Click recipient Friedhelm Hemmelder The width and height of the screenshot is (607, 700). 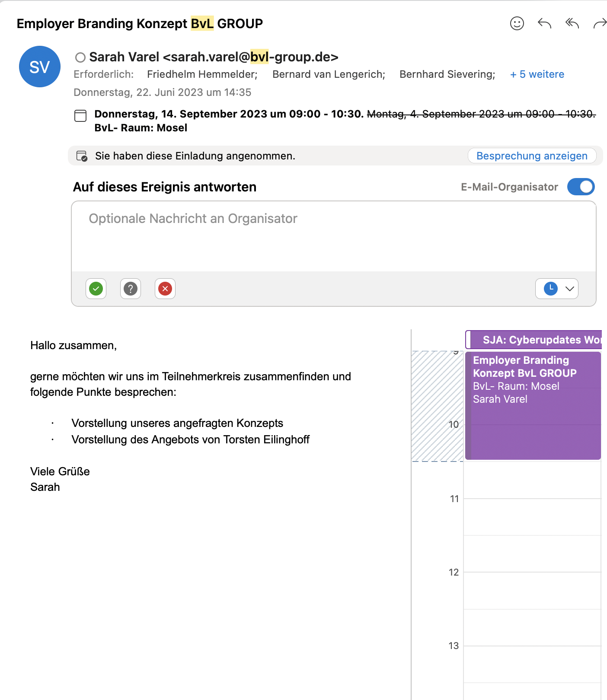click(202, 74)
